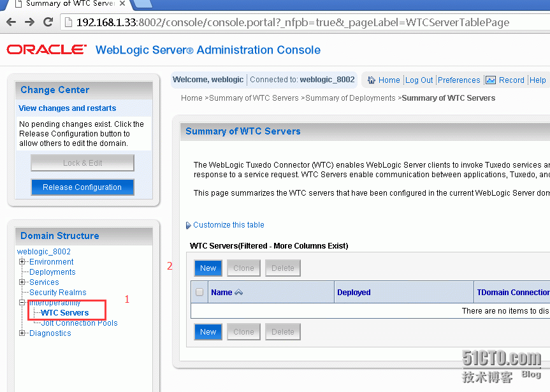Click the disabled Lock & Edit button
The width and height of the screenshot is (550, 392).
[x=82, y=163]
